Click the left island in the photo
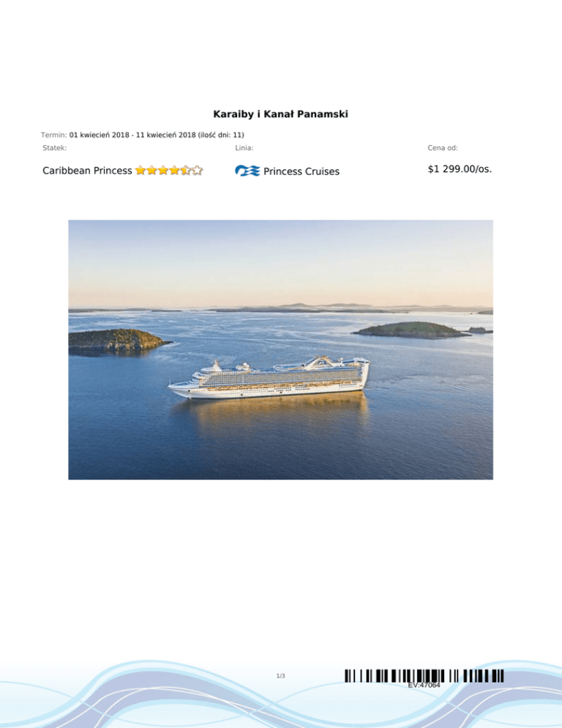This screenshot has width=562, height=728. [x=119, y=341]
